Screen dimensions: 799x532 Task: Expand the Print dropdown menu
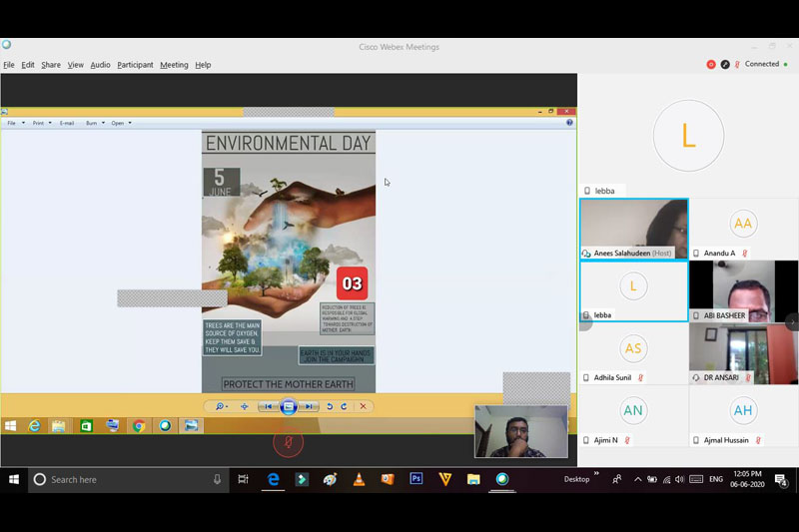point(40,123)
